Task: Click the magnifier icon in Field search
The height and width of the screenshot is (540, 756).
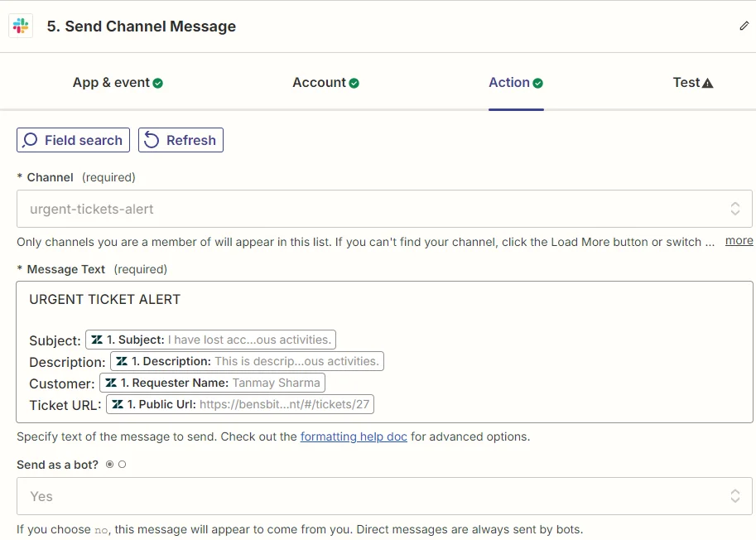Action: click(30, 140)
